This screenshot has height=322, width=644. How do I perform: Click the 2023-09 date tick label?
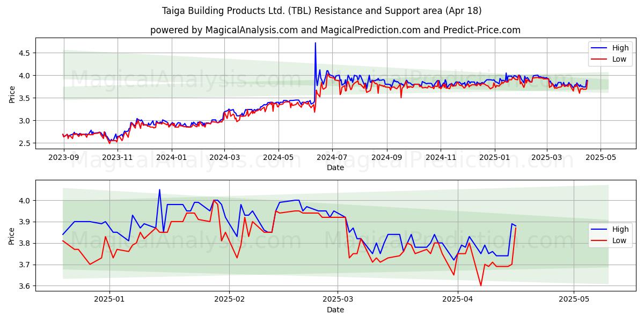tap(64, 158)
